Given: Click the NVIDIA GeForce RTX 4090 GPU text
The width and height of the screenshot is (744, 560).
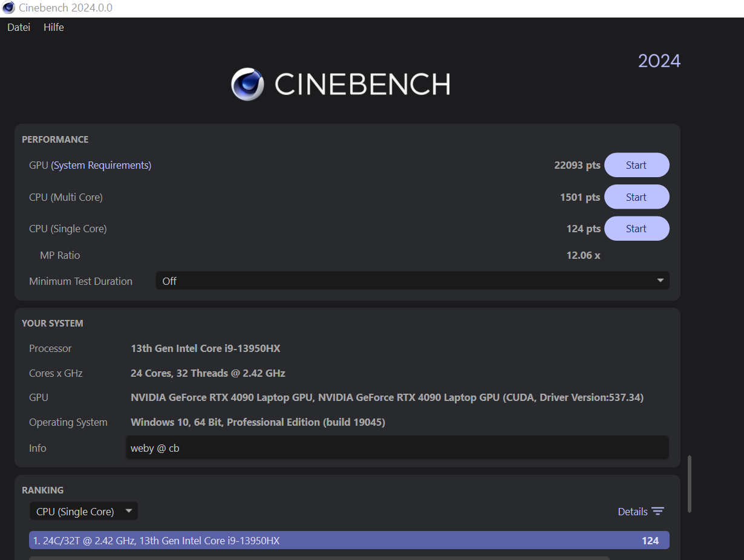Looking at the screenshot, I should pos(387,397).
